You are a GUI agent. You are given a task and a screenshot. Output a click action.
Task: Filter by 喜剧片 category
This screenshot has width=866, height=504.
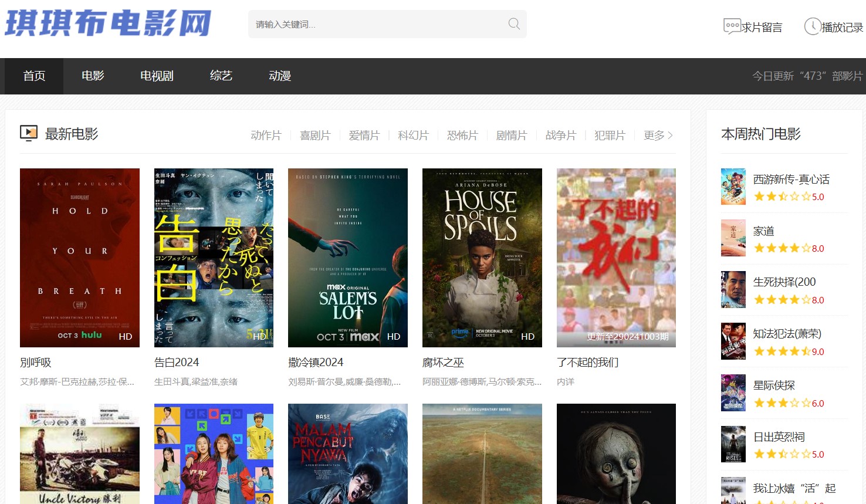315,136
